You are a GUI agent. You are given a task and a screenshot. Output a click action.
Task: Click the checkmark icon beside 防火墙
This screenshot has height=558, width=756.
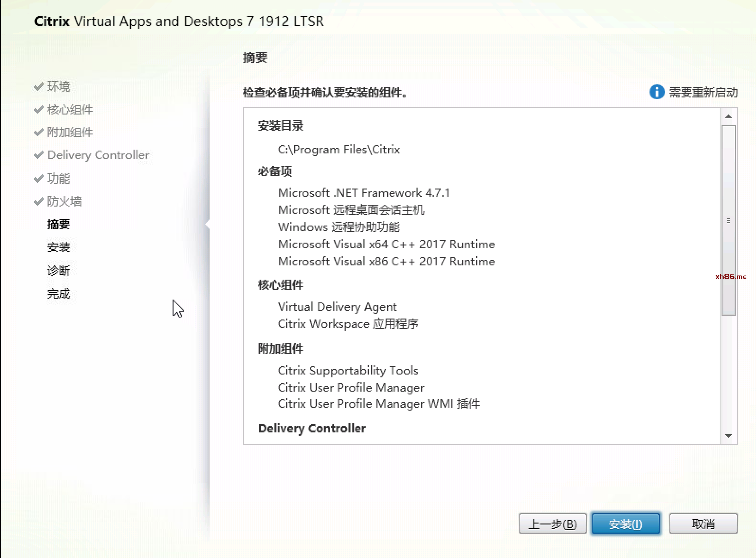coord(39,201)
